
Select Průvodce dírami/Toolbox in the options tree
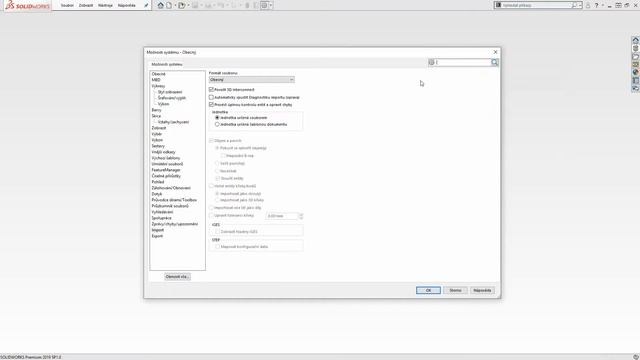tap(174, 200)
